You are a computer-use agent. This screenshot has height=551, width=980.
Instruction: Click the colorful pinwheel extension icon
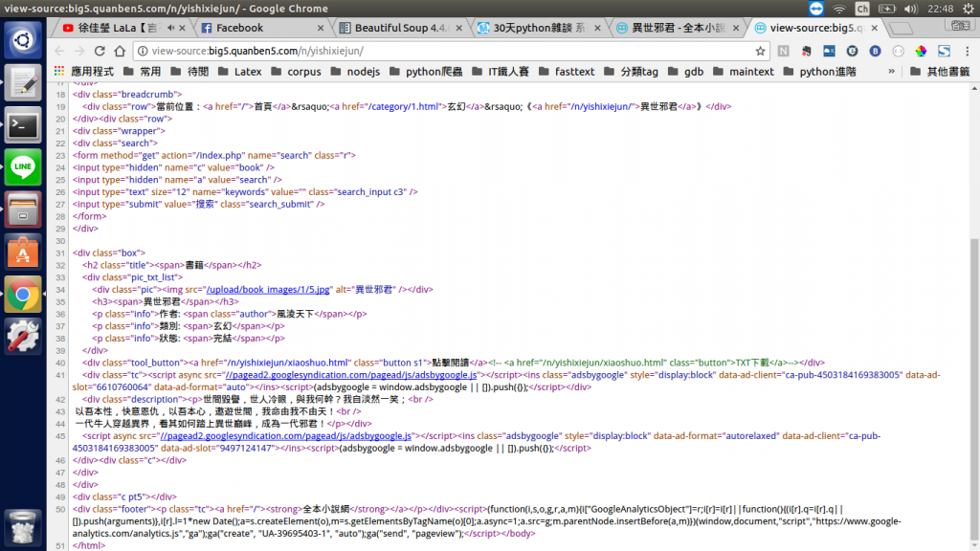(921, 52)
